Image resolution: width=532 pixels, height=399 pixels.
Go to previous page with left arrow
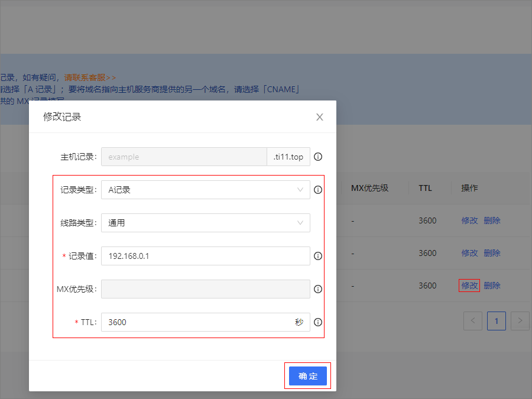(x=473, y=321)
